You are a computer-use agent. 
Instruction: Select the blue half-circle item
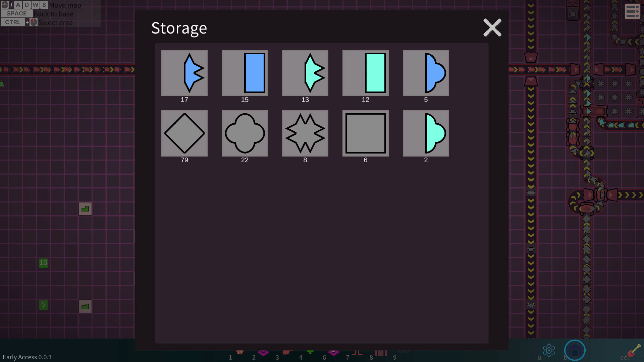(426, 73)
